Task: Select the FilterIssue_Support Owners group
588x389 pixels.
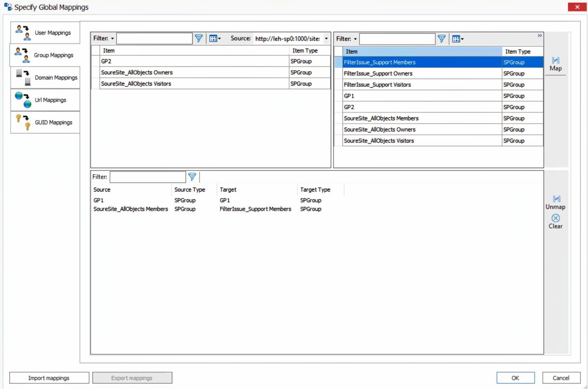Action: pyautogui.click(x=378, y=73)
